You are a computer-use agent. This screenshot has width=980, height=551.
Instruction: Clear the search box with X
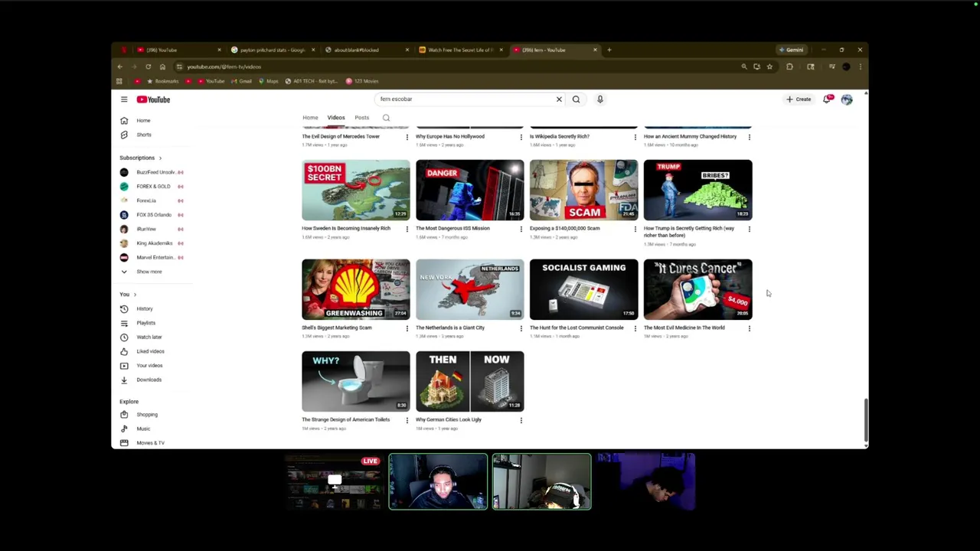[x=559, y=99]
